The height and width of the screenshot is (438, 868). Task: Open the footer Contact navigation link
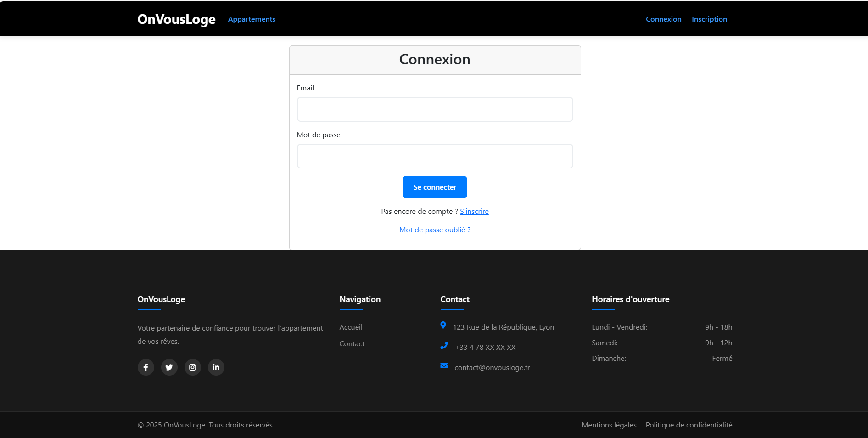(352, 344)
